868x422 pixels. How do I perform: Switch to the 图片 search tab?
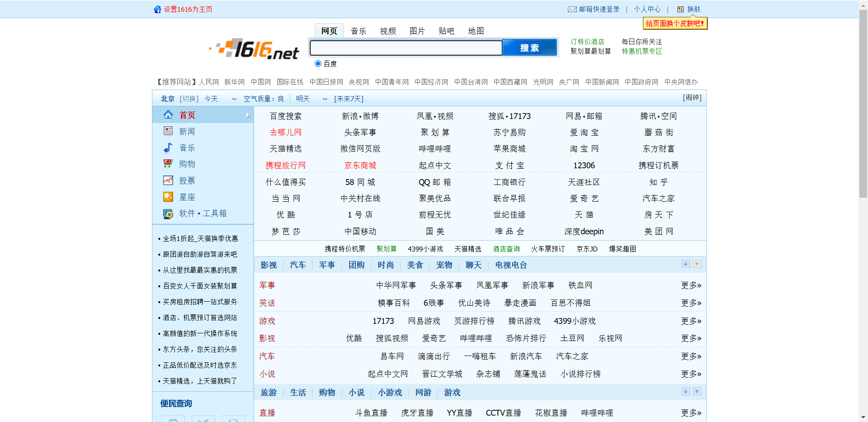[x=417, y=31]
